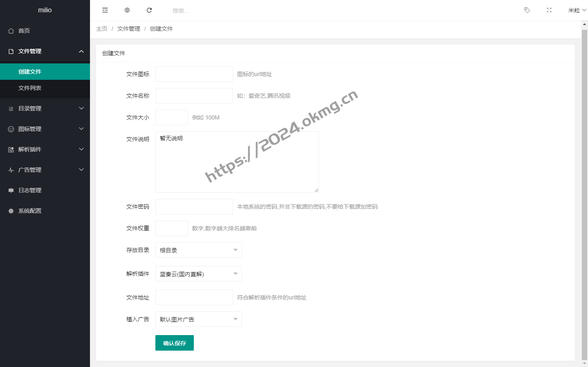Click the grid icon beside 解析插件

10,149
